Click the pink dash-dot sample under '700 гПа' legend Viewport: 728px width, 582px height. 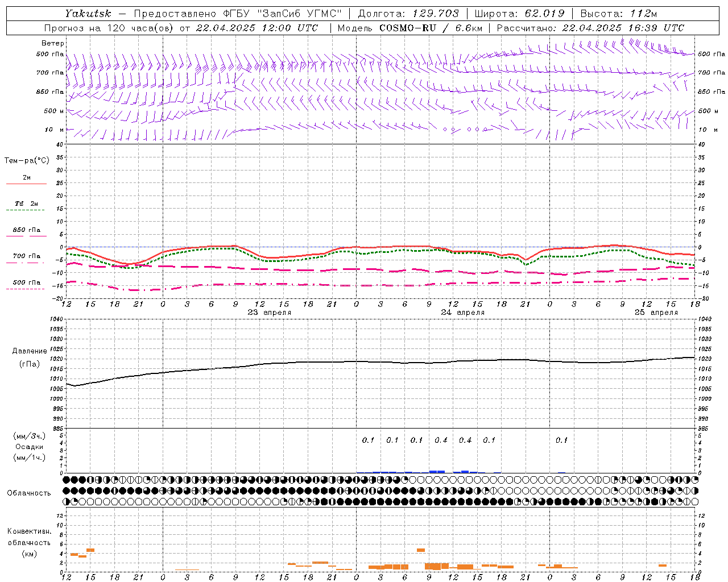click(x=25, y=263)
